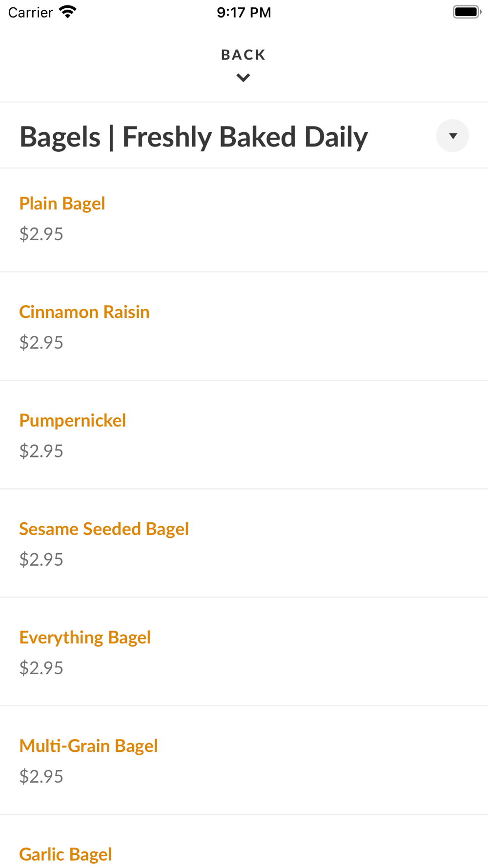The width and height of the screenshot is (488, 868).
Task: Tap the Multi-Grain Bagel $2.95 price
Action: (41, 776)
